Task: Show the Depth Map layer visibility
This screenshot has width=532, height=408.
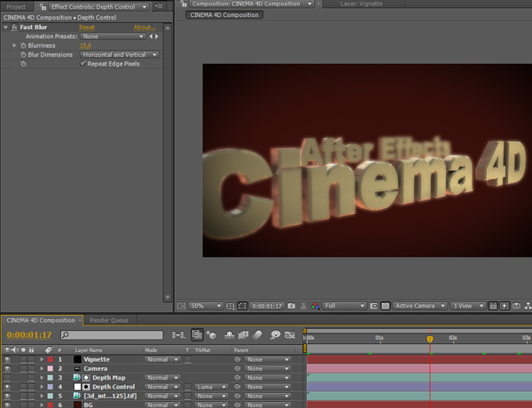Action: point(7,378)
